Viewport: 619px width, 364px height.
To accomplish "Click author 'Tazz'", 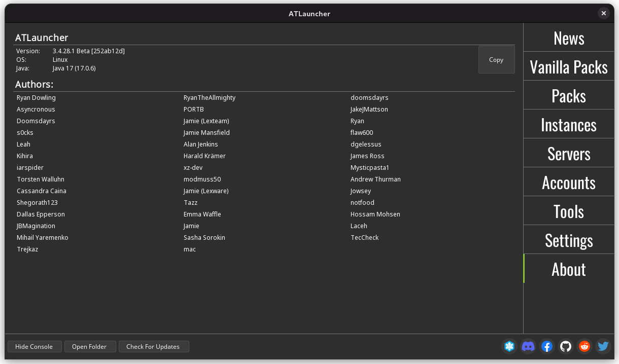I will coord(191,203).
